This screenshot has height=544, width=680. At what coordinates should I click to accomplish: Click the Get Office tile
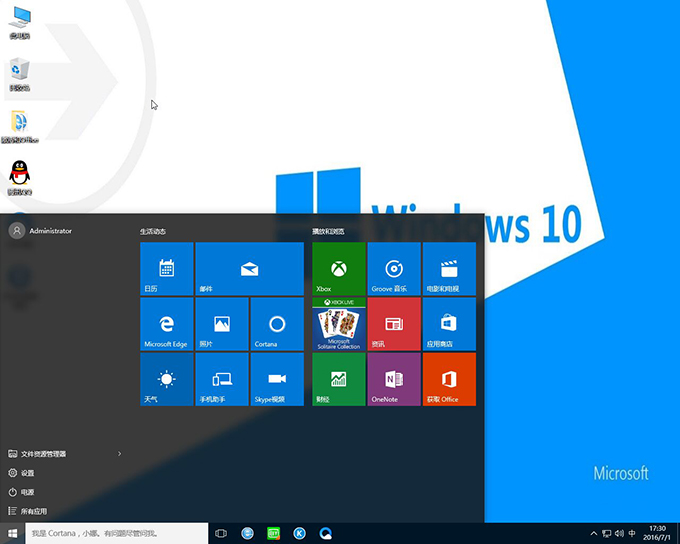(x=449, y=379)
